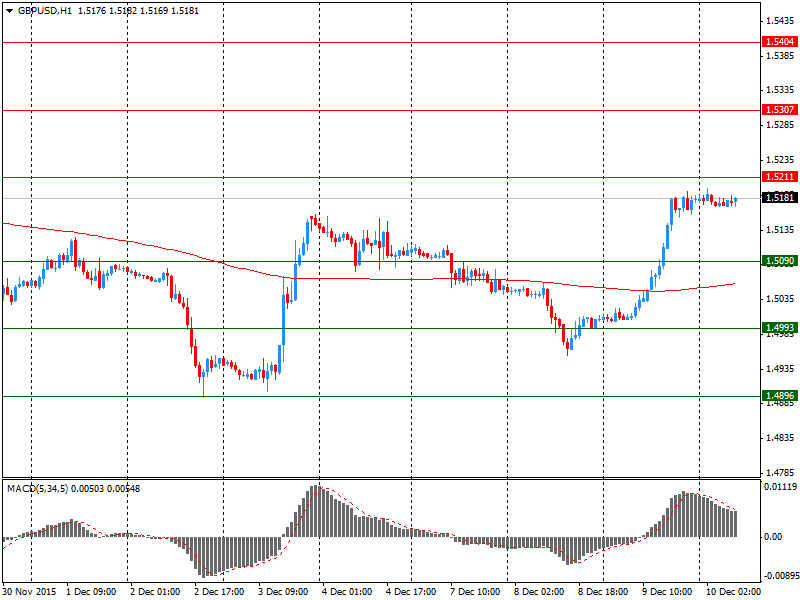
Task: Select the red 1.5404 horizontal line
Action: [x=381, y=42]
